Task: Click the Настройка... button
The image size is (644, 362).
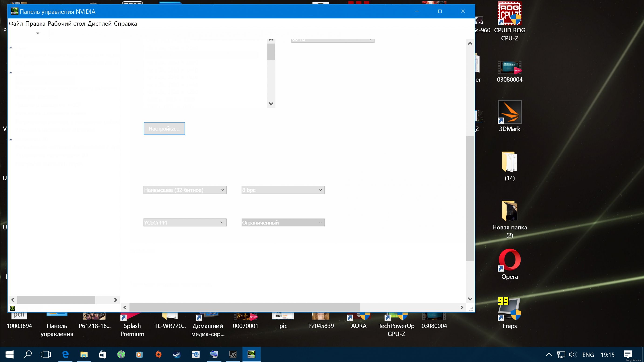Action: pos(164,129)
